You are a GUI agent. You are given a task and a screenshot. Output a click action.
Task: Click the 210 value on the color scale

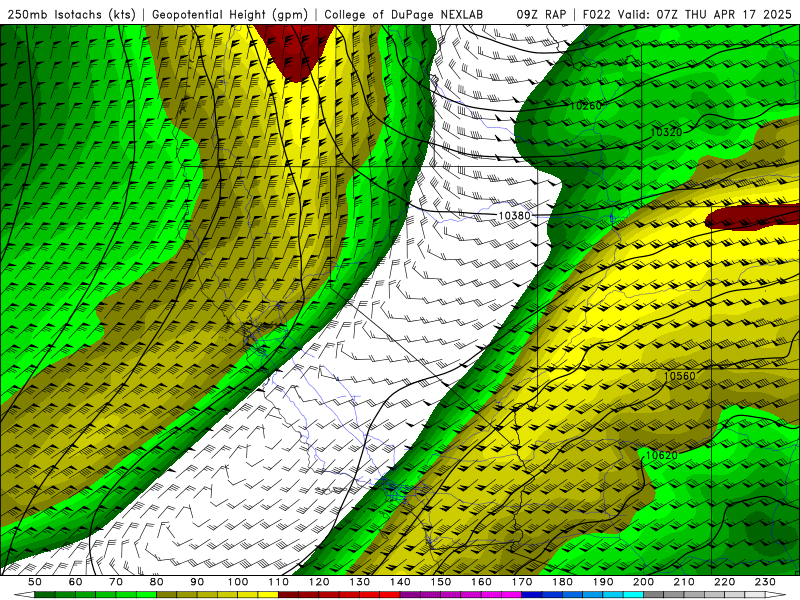coord(684,582)
